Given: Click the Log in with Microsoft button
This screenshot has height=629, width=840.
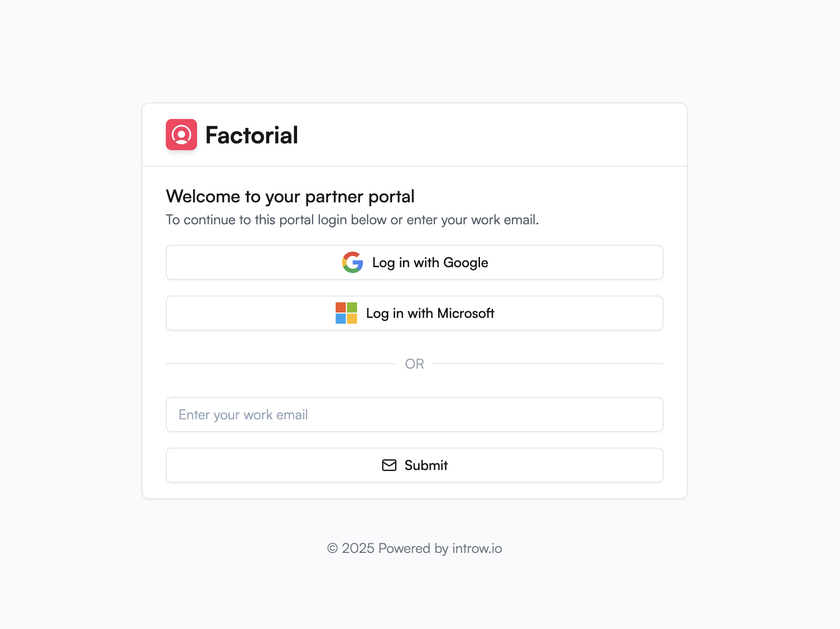Looking at the screenshot, I should [x=415, y=313].
